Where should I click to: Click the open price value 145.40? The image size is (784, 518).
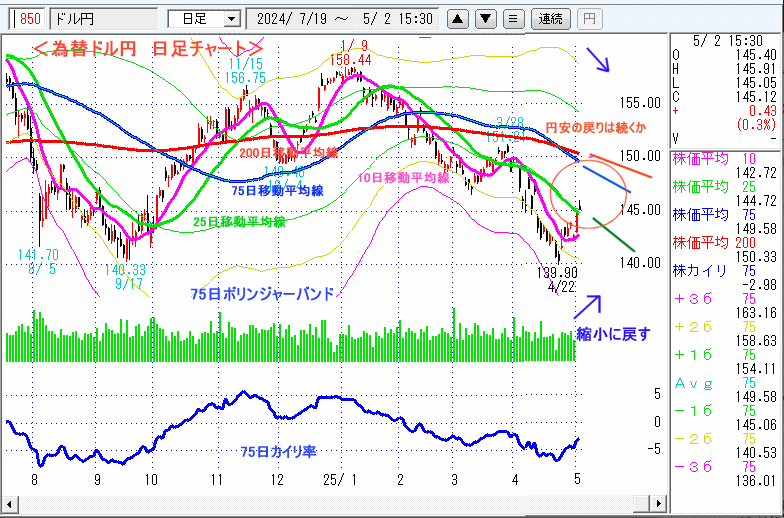click(754, 54)
